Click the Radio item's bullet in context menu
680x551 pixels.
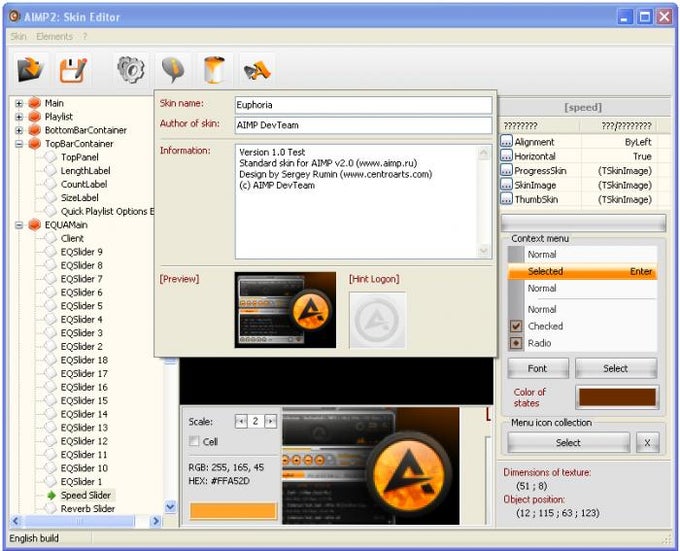click(516, 343)
